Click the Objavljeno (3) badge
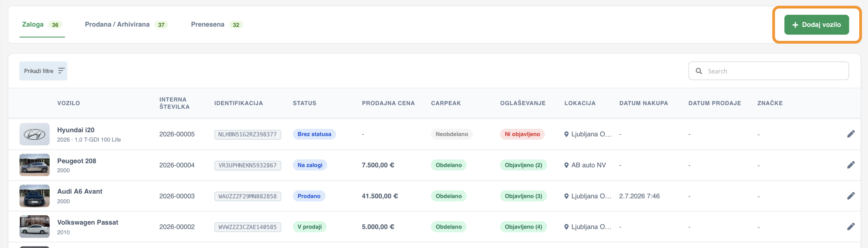The height and width of the screenshot is (248, 868). 523,196
